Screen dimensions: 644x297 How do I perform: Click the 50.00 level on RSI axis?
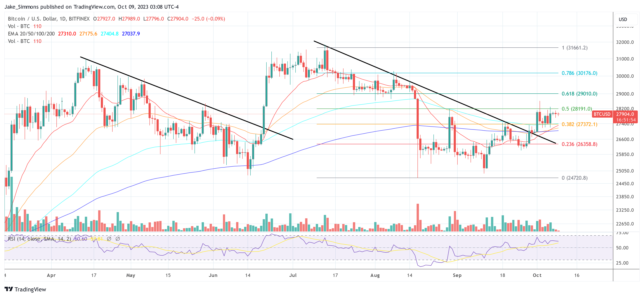pos(622,248)
